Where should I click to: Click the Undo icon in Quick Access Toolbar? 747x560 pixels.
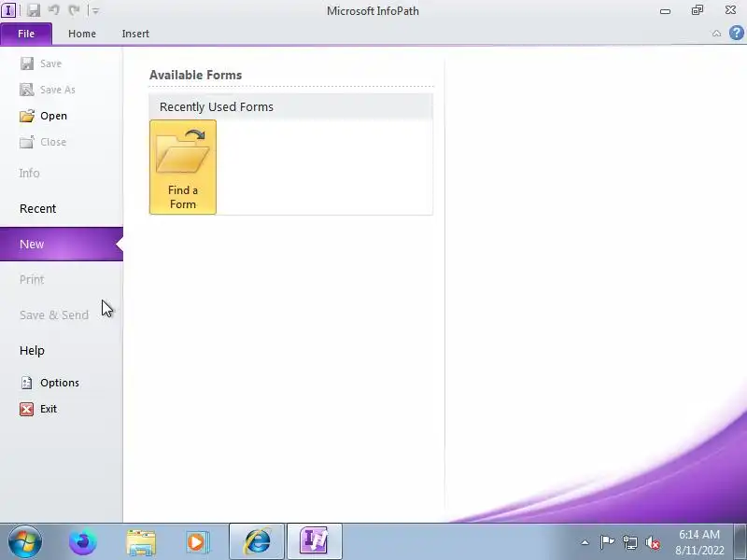pyautogui.click(x=54, y=10)
